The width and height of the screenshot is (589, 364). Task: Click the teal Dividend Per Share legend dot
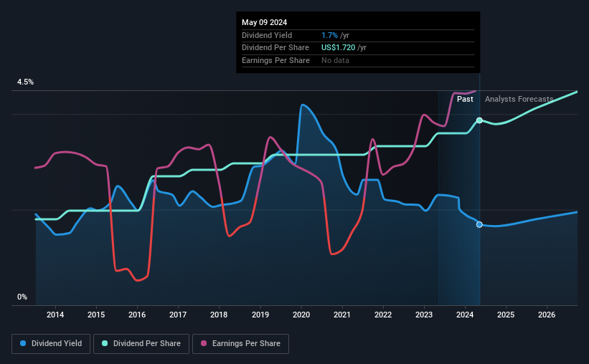tap(105, 343)
